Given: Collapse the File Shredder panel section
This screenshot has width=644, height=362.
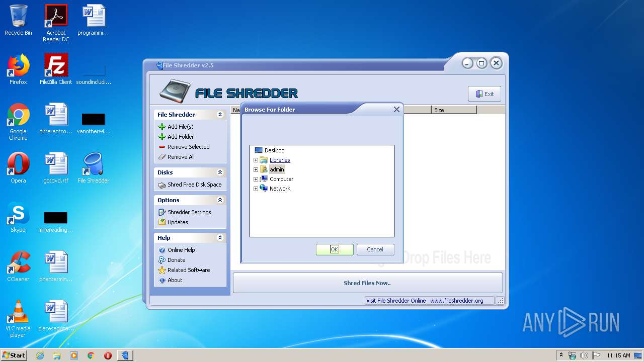Looking at the screenshot, I should 220,115.
